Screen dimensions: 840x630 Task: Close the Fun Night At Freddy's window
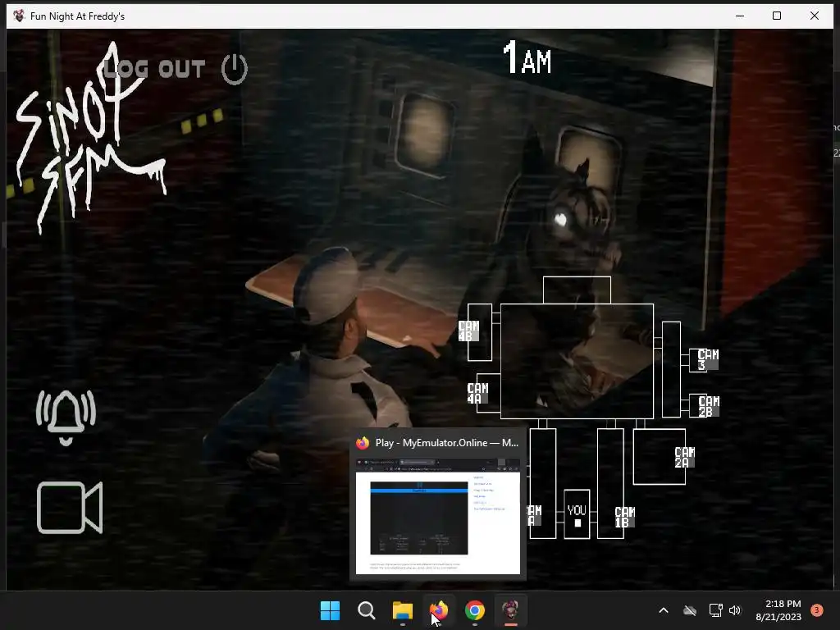coord(815,16)
